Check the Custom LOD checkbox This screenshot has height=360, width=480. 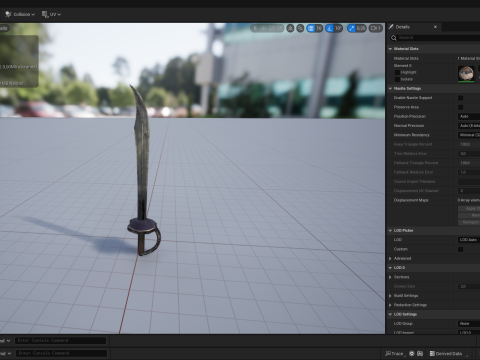click(460, 249)
